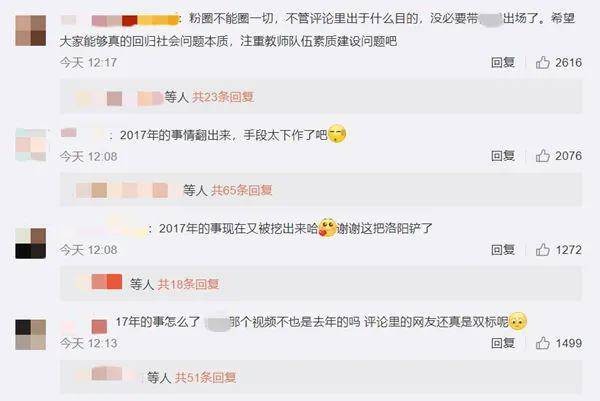Open the blurred username before 粉圈不能圈一切
The height and width of the screenshot is (401, 600).
point(120,20)
